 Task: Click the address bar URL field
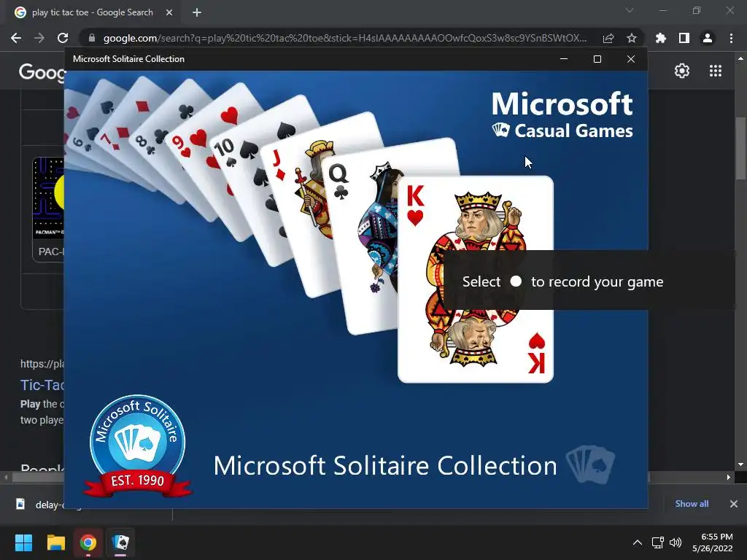[345, 38]
